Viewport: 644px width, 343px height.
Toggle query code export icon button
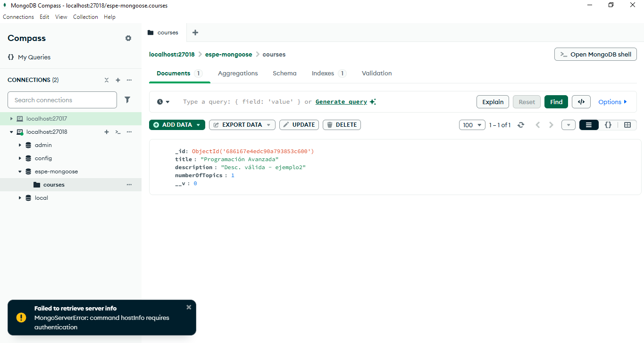click(581, 102)
